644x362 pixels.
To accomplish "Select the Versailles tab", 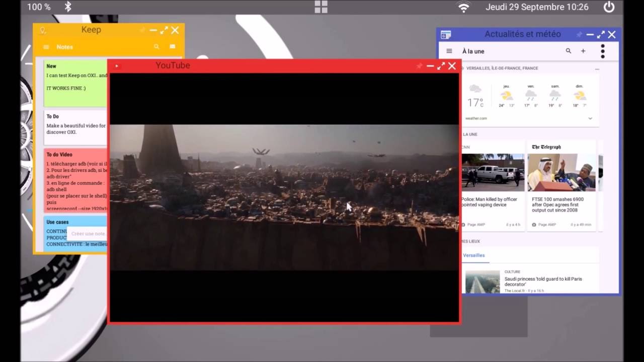I will pyautogui.click(x=474, y=255).
